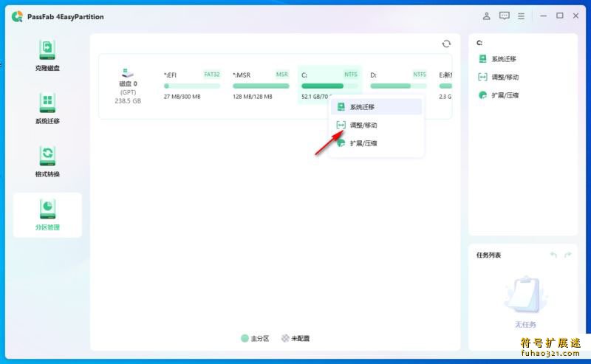Viewport: 591px width, 364px height.
Task: Click the 调整/移动 icon in context menu
Action: point(341,125)
